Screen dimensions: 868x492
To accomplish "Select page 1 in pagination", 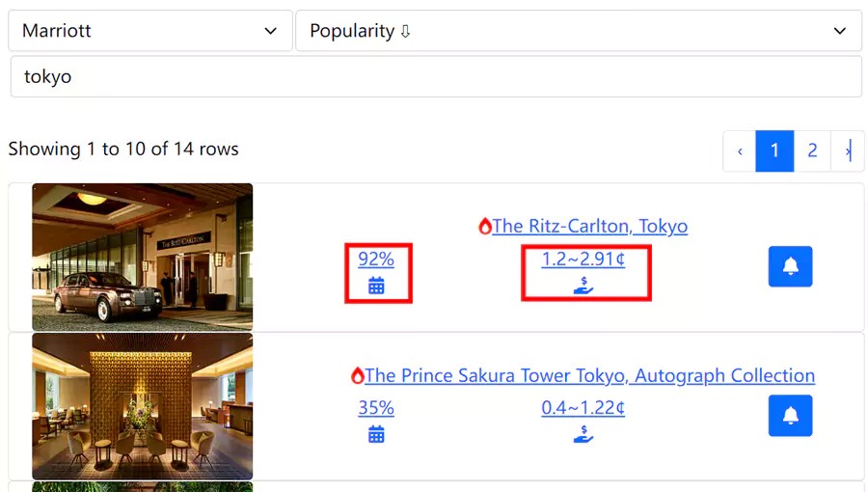I will 773,150.
